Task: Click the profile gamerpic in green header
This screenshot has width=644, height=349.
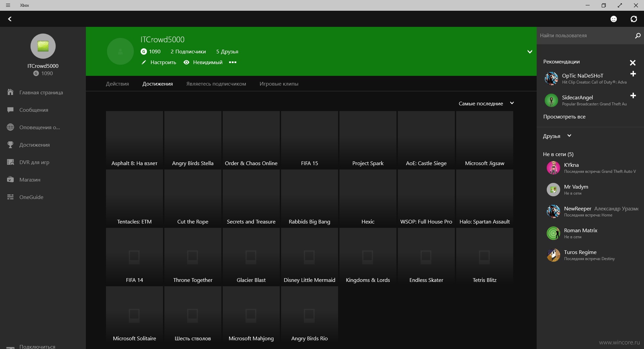Action: click(x=120, y=51)
